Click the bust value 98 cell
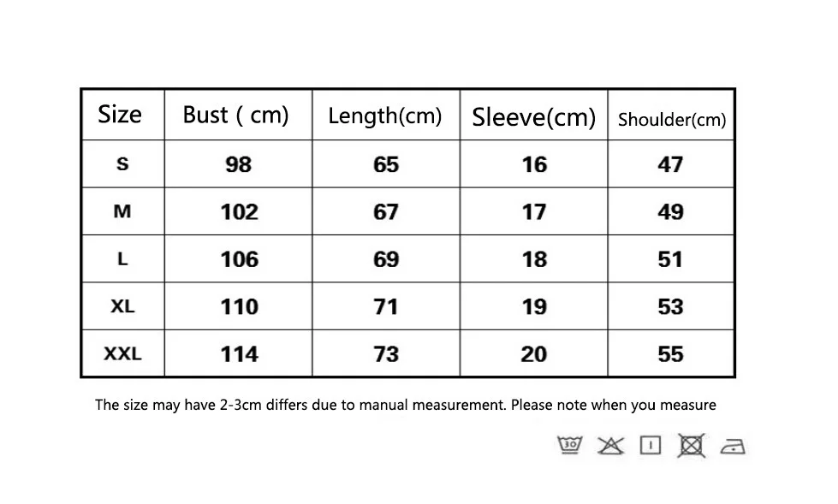838x504 pixels. pyautogui.click(x=238, y=164)
